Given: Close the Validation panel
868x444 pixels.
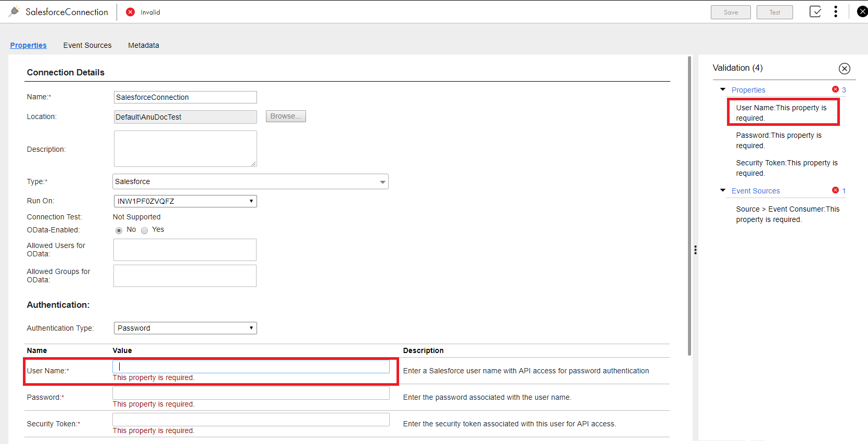Looking at the screenshot, I should coord(845,68).
